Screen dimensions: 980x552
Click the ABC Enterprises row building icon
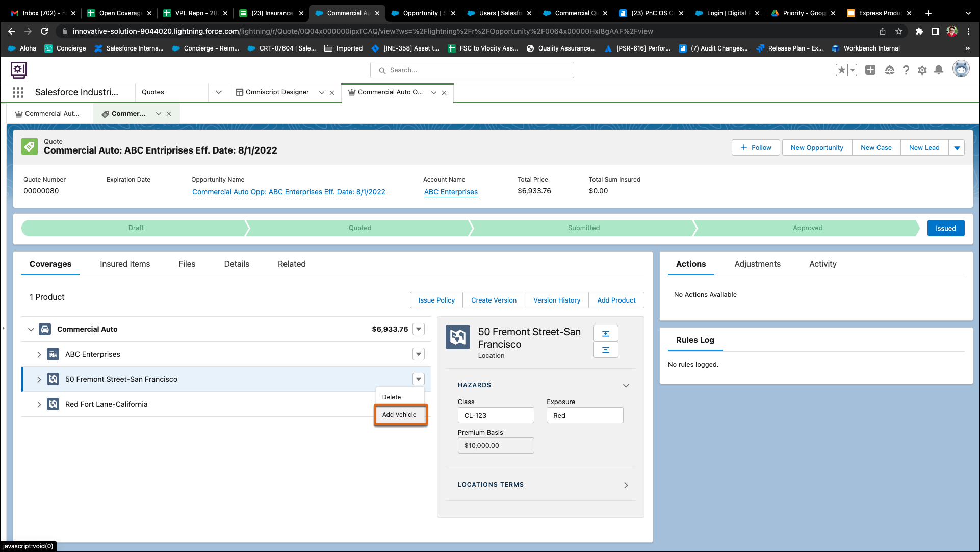(53, 354)
